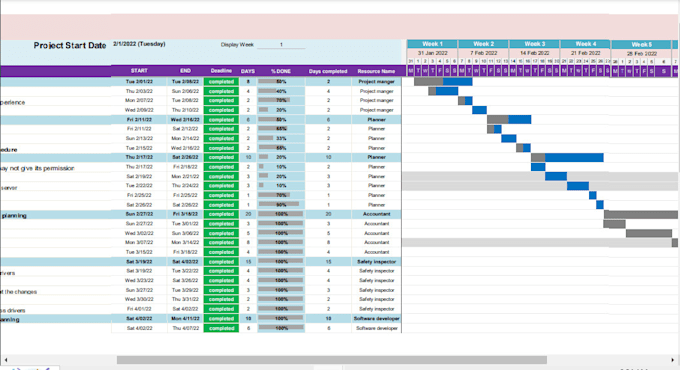Select the 2/1/2022 (Tuesday) start date cell
This screenshot has width=680, height=370.
139,44
